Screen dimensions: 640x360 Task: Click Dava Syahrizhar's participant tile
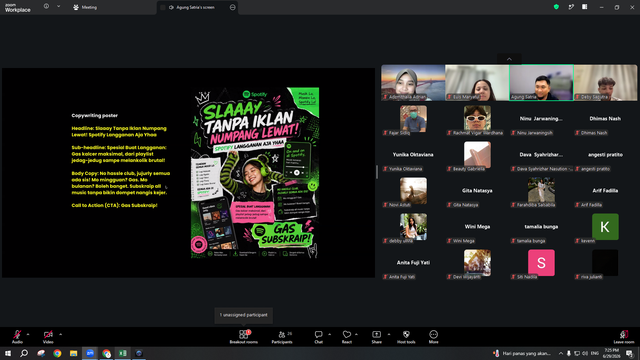(x=541, y=155)
